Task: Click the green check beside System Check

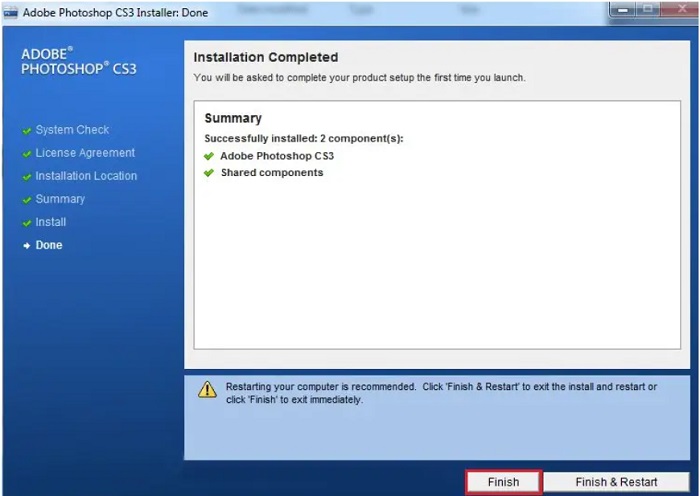Action: (x=27, y=131)
